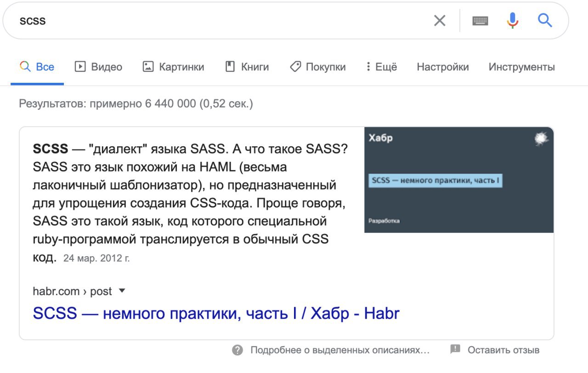Switch to the 'Картинки' tab
Image resolution: width=588 pixels, height=373 pixels.
[173, 67]
